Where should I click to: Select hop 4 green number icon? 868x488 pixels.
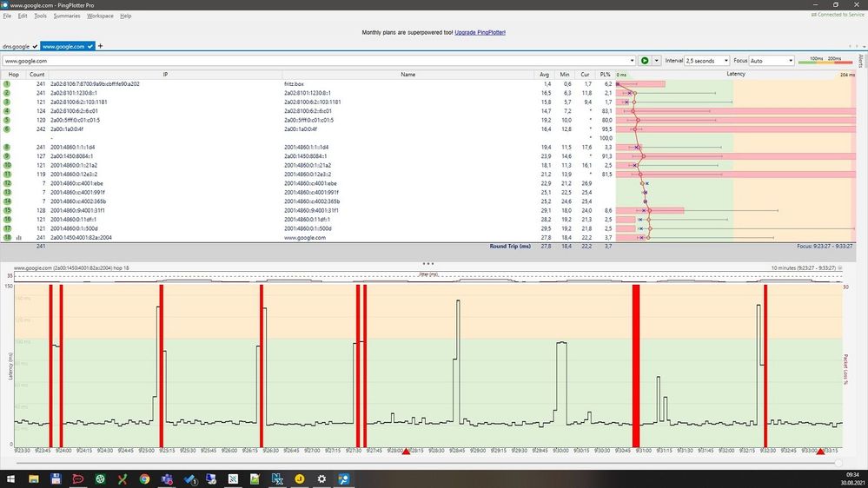click(7, 111)
